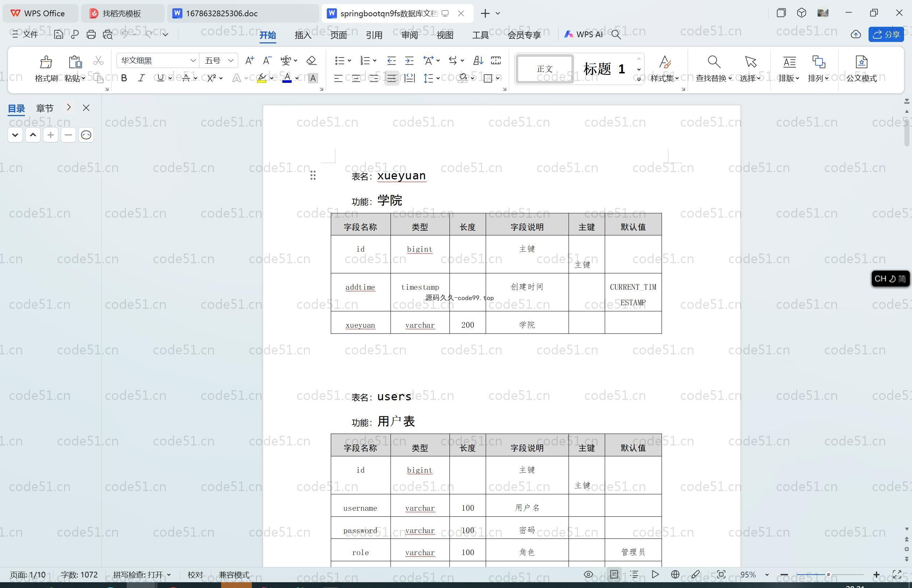Toggle Strikethrough formatting
The image size is (912, 588).
186,78
